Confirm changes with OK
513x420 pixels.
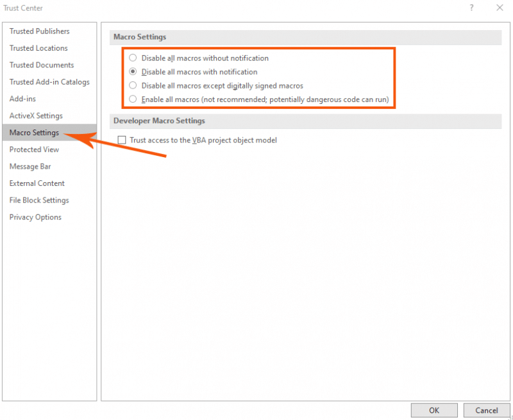tap(434, 410)
